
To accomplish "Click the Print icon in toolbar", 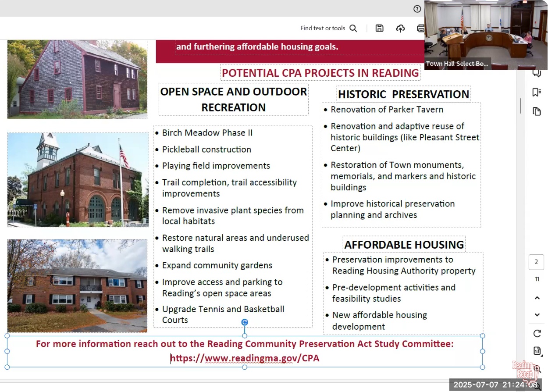I will click(x=420, y=28).
